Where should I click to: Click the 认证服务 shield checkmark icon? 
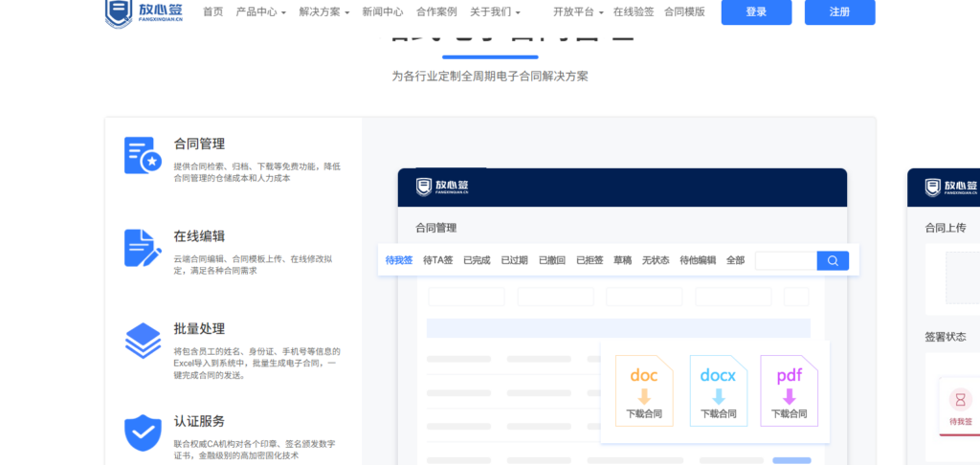[x=143, y=432]
